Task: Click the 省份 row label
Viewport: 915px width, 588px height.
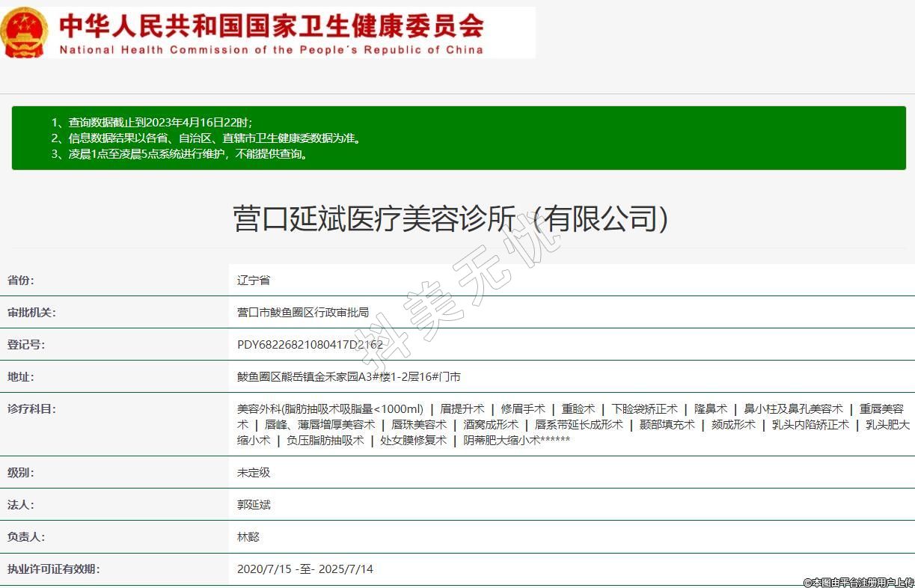Action: click(x=21, y=281)
